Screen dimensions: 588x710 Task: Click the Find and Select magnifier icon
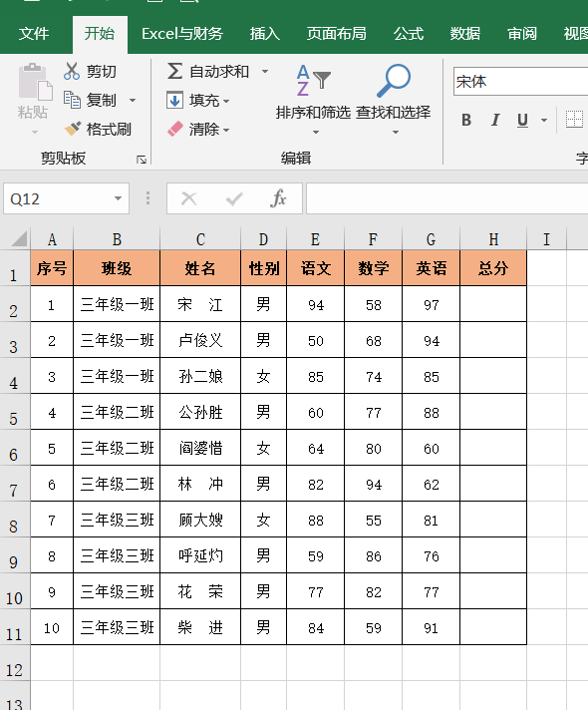click(394, 81)
